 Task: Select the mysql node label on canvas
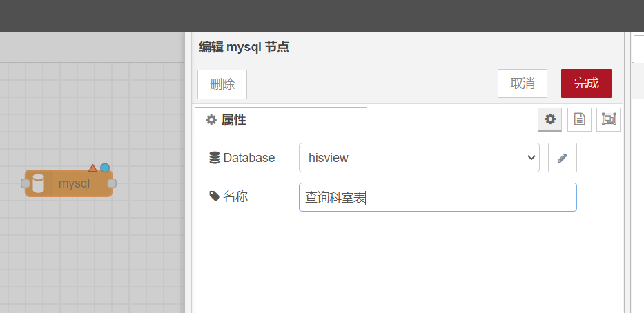[x=75, y=183]
